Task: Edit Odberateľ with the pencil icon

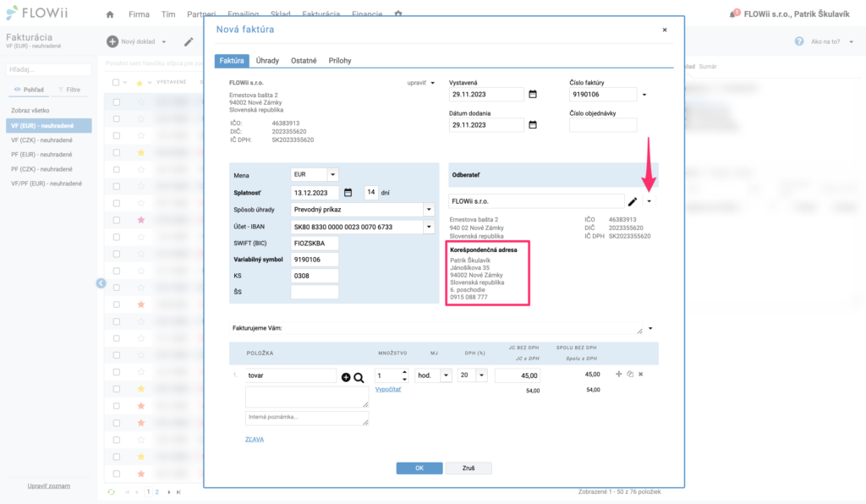Action: click(x=633, y=201)
